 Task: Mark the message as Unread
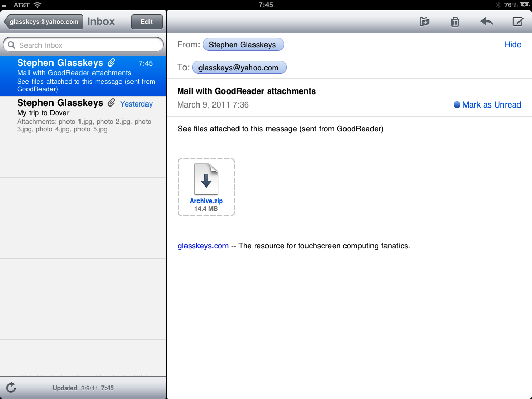pos(487,104)
